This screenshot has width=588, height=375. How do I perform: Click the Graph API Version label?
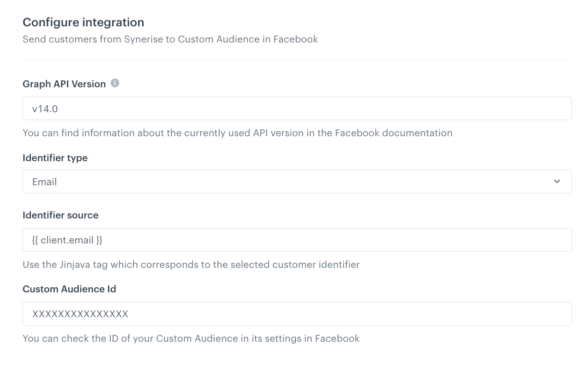pos(64,84)
